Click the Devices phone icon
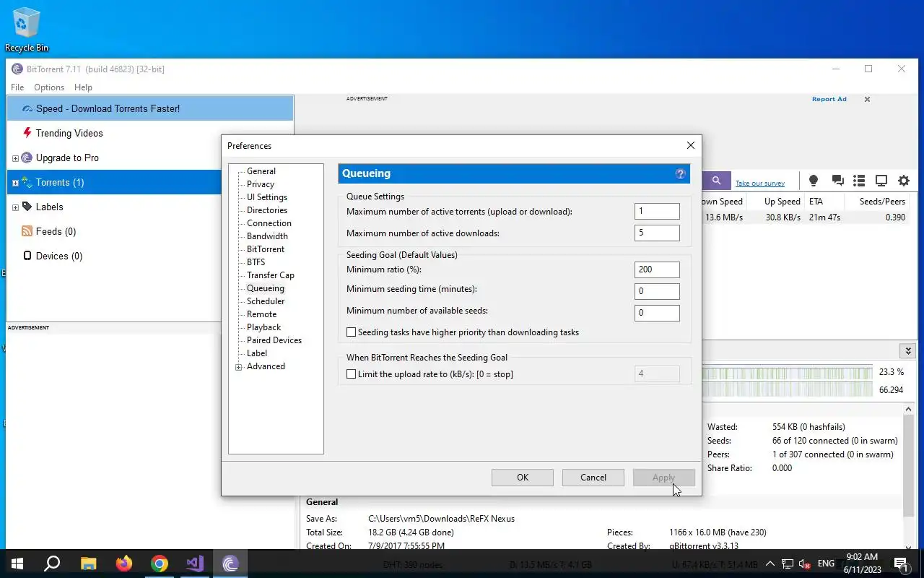 pos(27,256)
